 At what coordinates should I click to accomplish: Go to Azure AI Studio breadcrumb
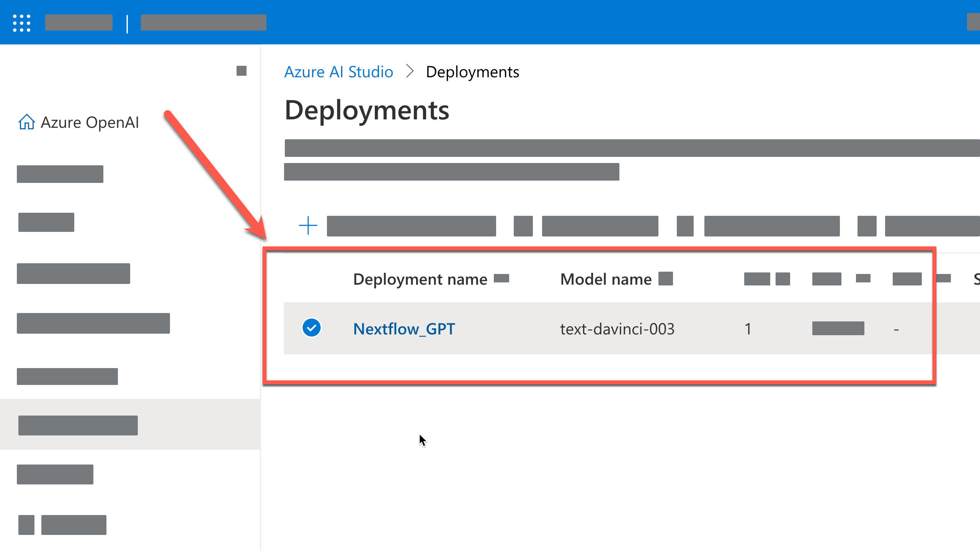pos(339,72)
